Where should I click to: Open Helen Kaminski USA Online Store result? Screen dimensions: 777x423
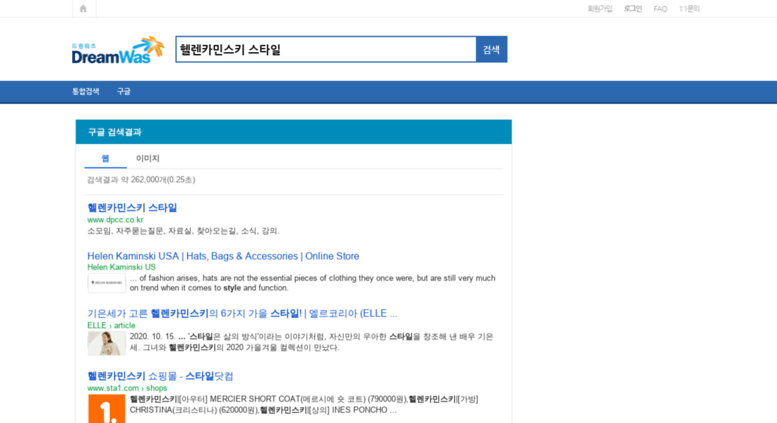(223, 256)
